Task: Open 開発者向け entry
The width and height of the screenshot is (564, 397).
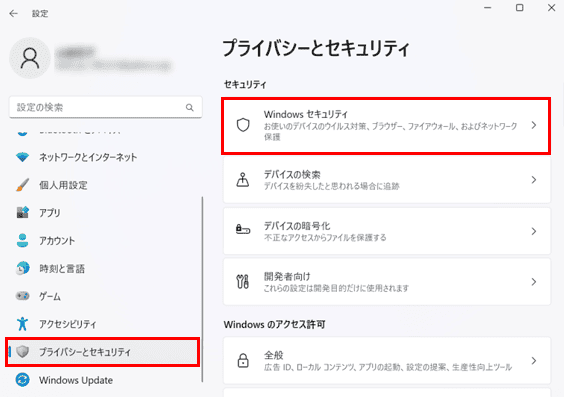Action: [x=387, y=282]
